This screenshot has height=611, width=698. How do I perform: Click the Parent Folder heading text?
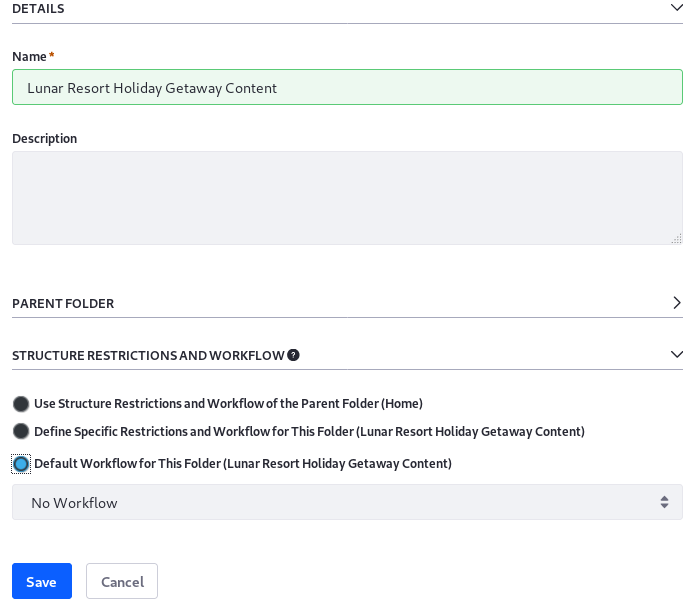(63, 303)
